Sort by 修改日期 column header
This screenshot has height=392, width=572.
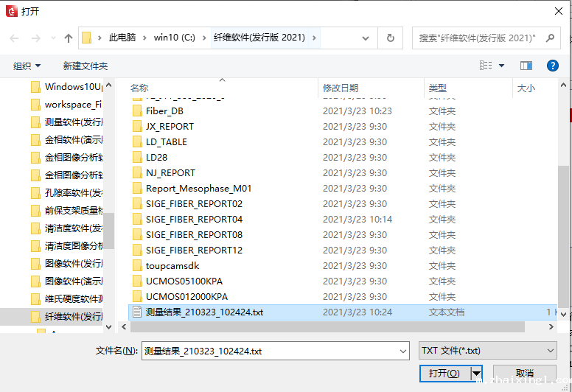pyautogui.click(x=341, y=88)
